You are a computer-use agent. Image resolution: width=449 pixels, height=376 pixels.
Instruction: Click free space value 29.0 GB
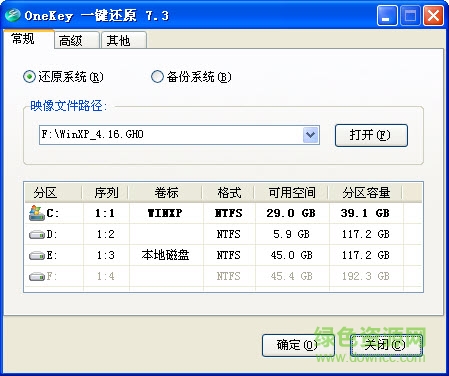[291, 213]
